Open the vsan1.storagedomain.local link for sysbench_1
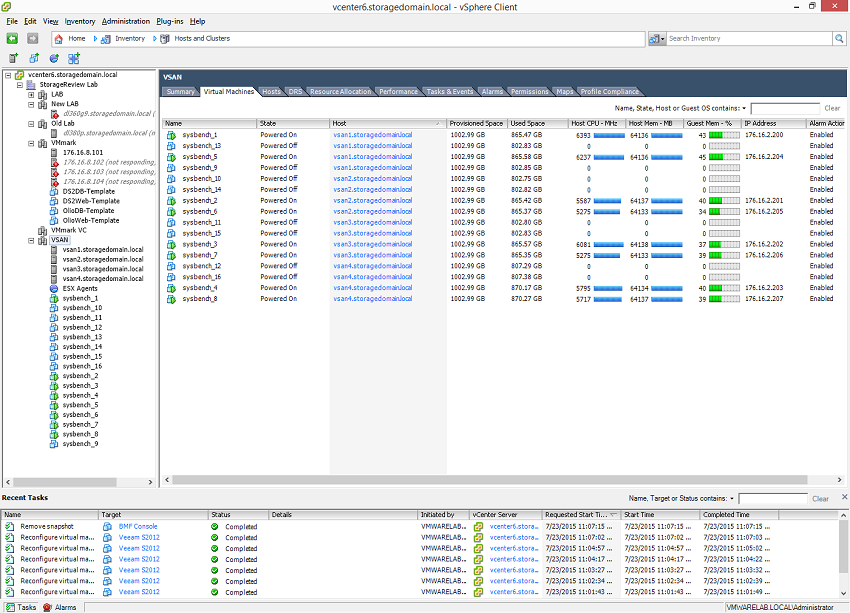 pyautogui.click(x=372, y=135)
